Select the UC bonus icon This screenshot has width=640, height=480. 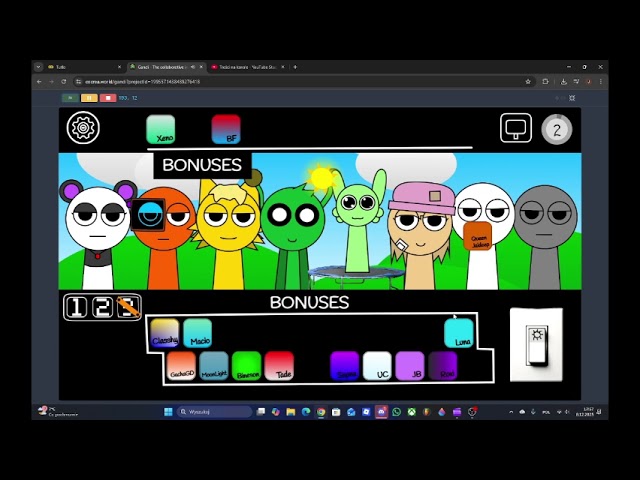tap(377, 366)
